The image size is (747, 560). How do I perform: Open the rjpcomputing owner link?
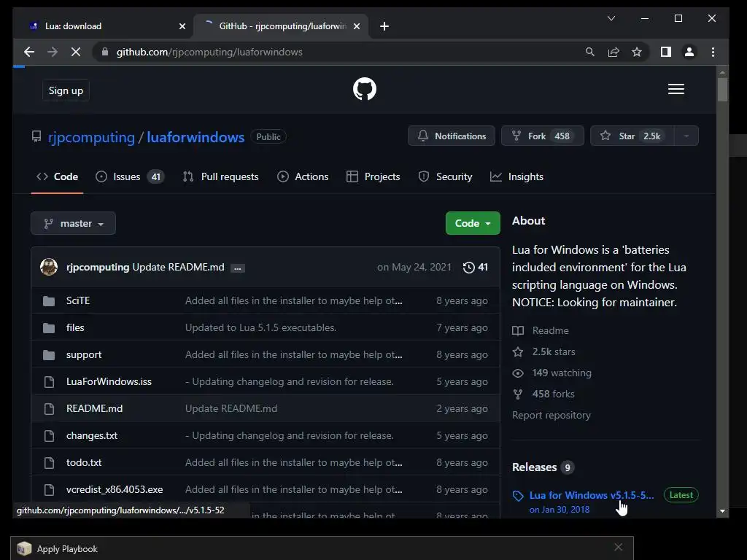(x=91, y=137)
